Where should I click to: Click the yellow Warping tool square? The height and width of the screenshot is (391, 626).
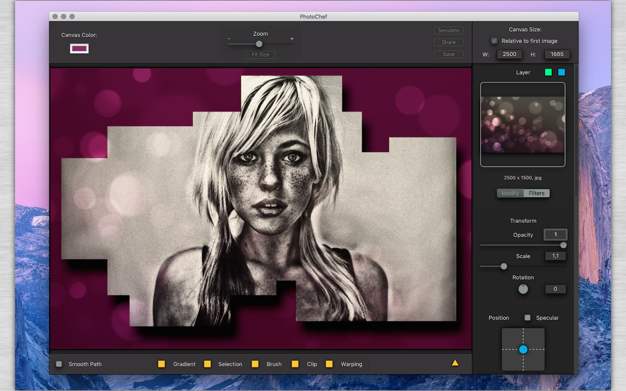329,364
